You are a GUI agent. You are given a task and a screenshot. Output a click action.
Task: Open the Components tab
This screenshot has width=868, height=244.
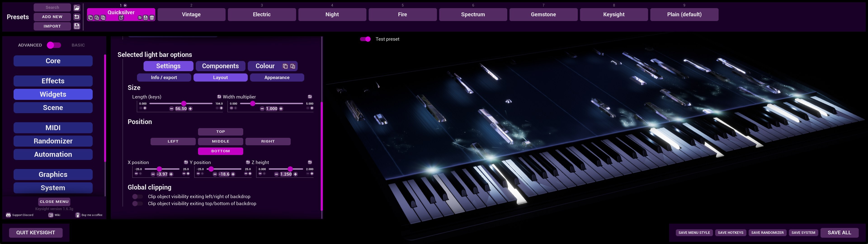(x=220, y=66)
